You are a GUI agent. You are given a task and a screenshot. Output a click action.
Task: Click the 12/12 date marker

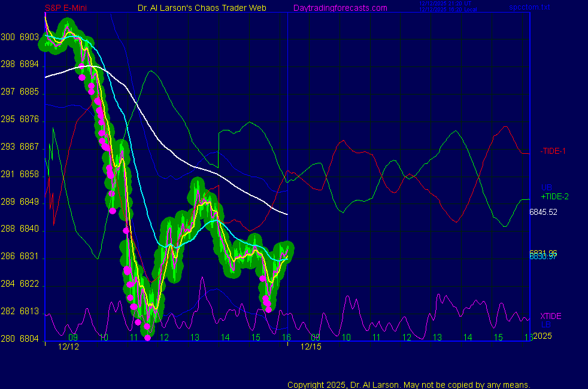68,347
